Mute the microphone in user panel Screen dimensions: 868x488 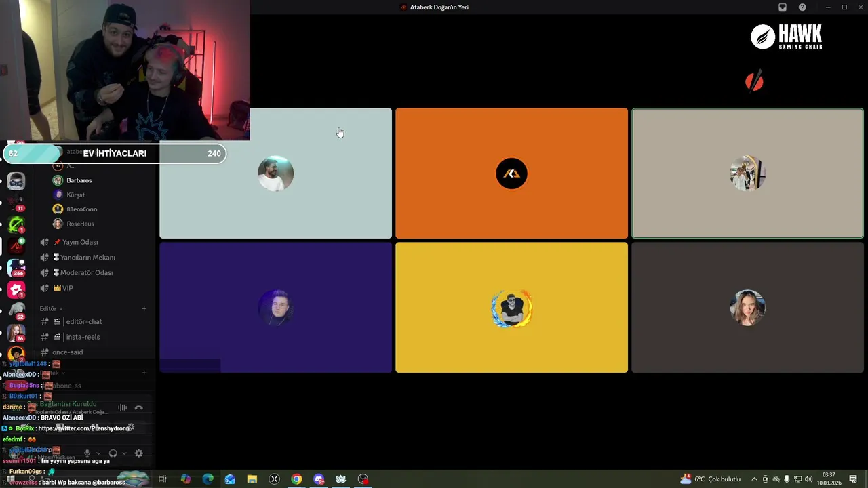click(x=87, y=453)
